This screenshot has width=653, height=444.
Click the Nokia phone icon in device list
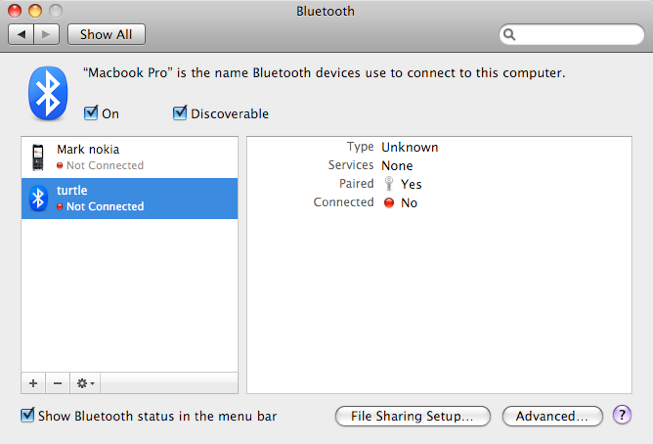point(38,157)
